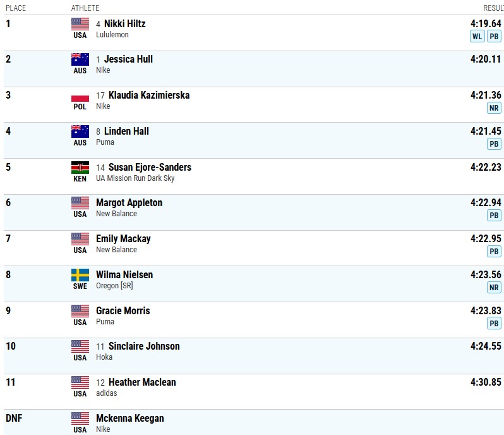Click the WL badge under Hiltz's time

[477, 36]
